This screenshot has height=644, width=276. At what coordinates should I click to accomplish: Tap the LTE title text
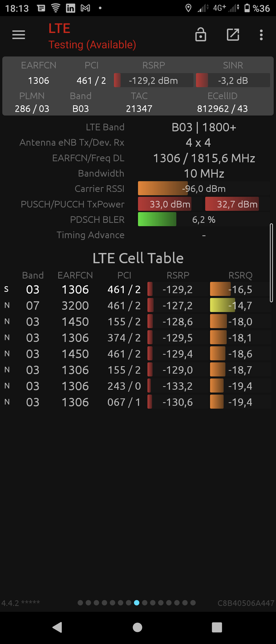click(59, 28)
